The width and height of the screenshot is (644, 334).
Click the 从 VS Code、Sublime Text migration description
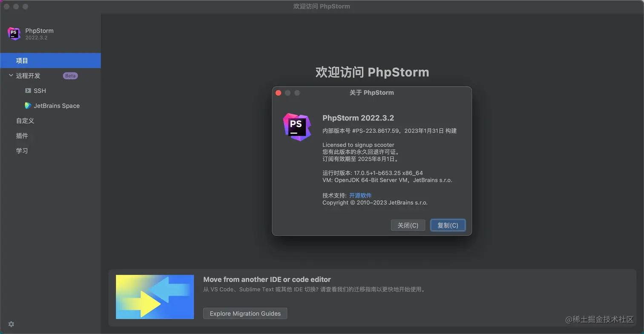pos(314,290)
